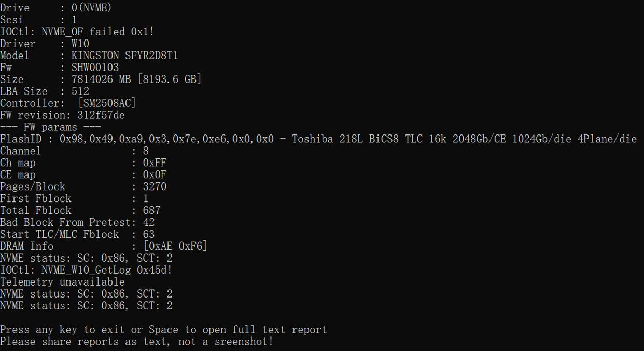Click the "Press any key to exit" prompt
Screen dimensions: 644x351
point(163,330)
